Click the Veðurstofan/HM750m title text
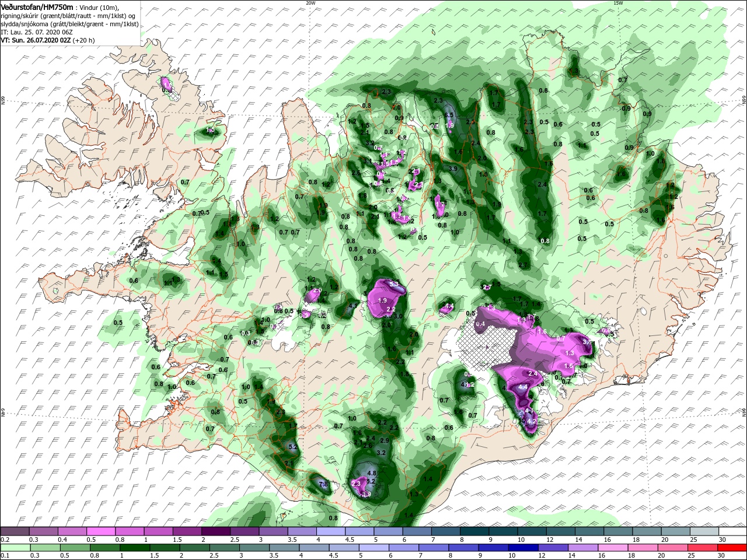This screenshot has width=747, height=560. 37,6
